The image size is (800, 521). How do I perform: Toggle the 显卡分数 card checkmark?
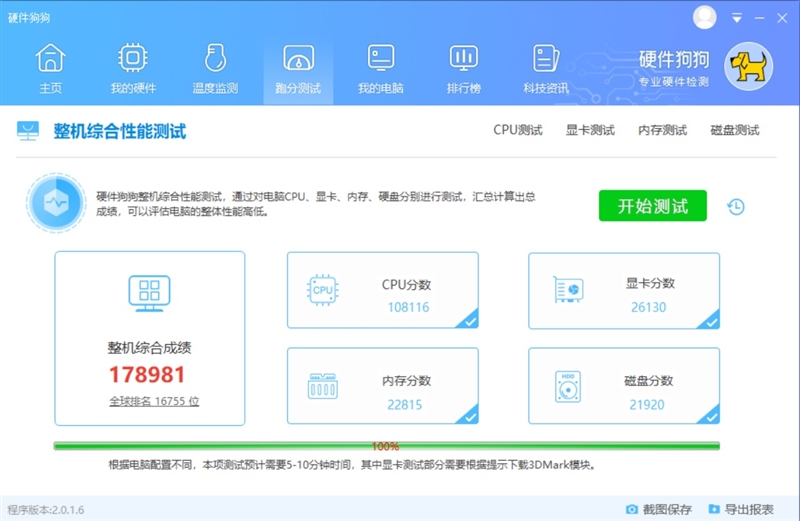(710, 320)
